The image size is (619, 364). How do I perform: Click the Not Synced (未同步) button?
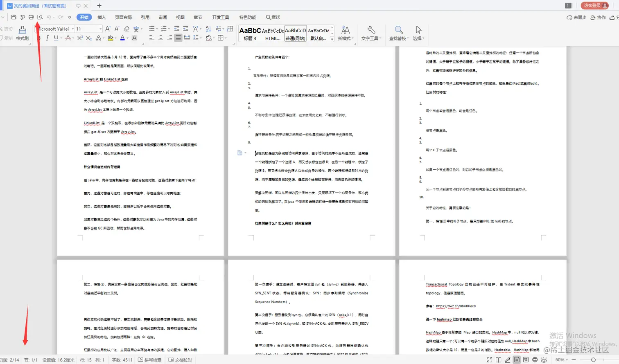pyautogui.click(x=576, y=17)
